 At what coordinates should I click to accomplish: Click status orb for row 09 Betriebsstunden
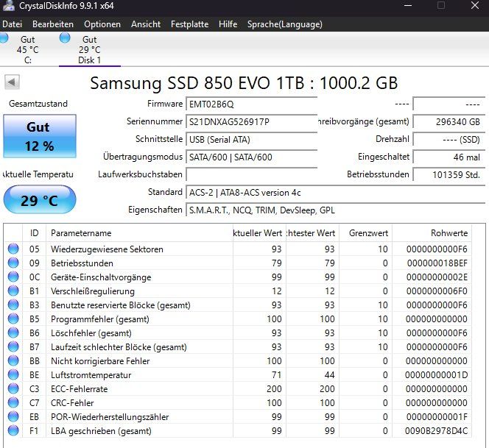tap(13, 263)
